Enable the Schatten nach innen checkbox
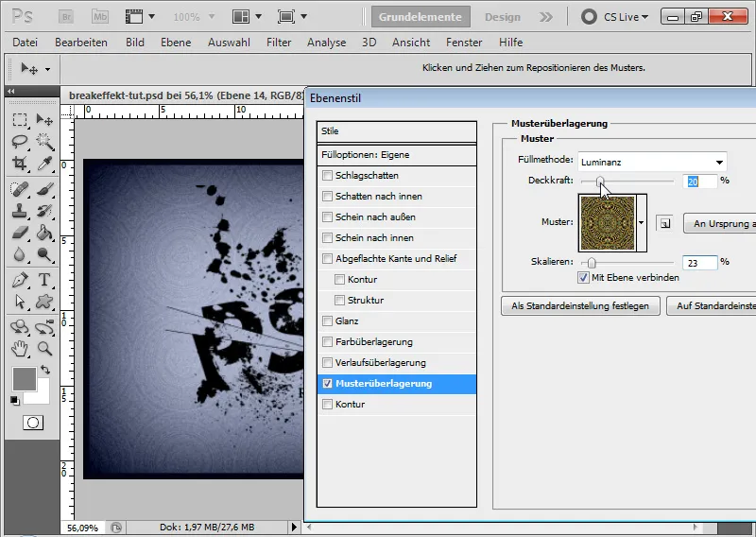 (327, 197)
